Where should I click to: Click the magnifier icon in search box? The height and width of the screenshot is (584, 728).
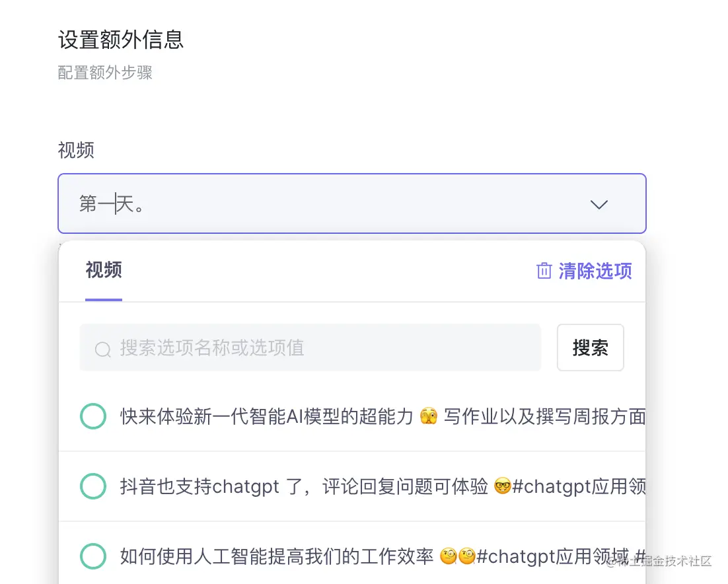(x=102, y=349)
